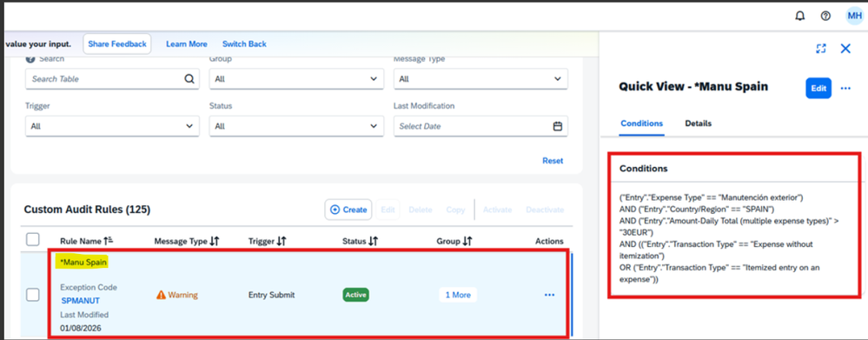
Task: Open actions menu for *Manu Spain row
Action: (549, 295)
